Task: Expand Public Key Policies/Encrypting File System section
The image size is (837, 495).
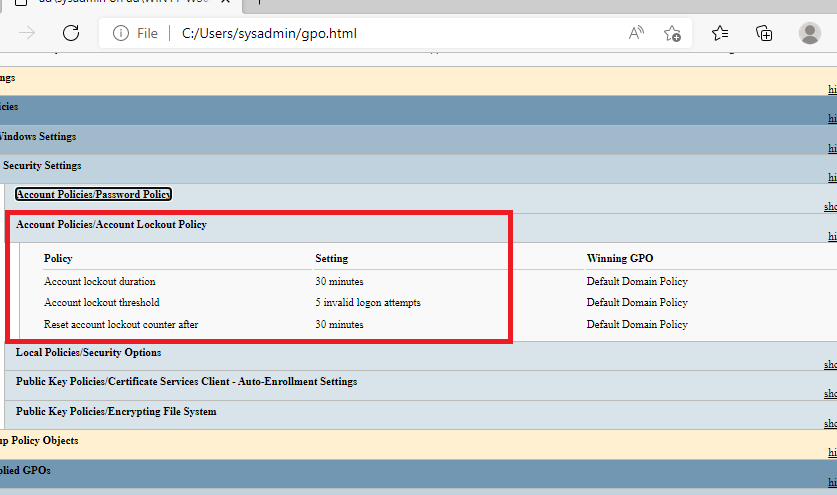Action: (x=116, y=412)
